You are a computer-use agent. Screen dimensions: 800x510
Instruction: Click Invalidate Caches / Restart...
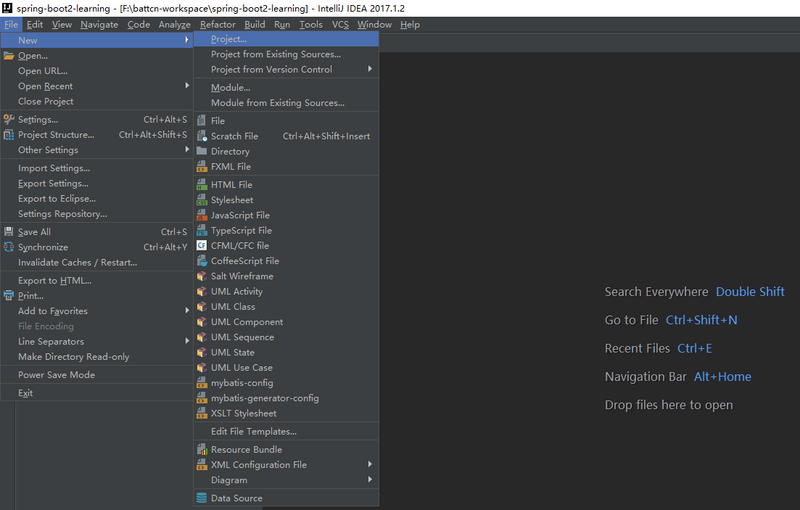tap(97, 262)
